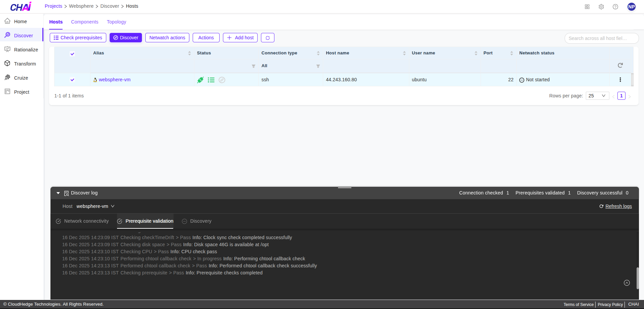Screen dimensions: 644x309
Task: Open the Discovery log tab
Action: [197, 221]
